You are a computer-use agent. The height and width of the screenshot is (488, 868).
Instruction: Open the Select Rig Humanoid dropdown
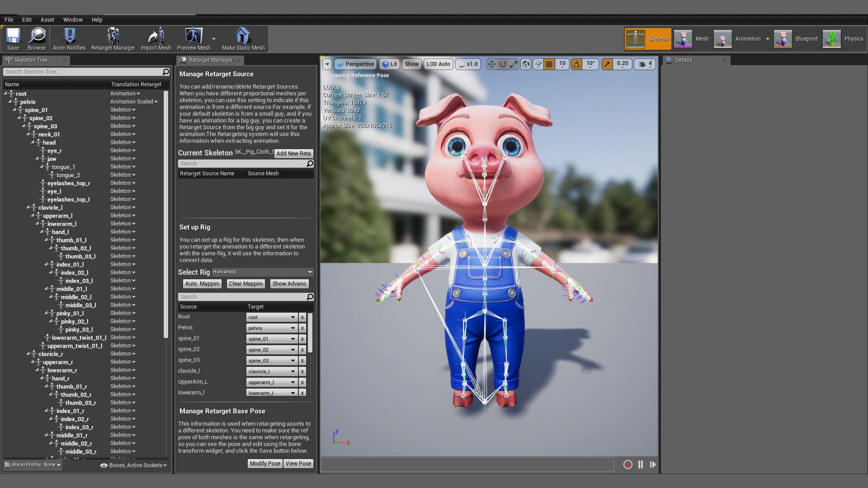(262, 272)
